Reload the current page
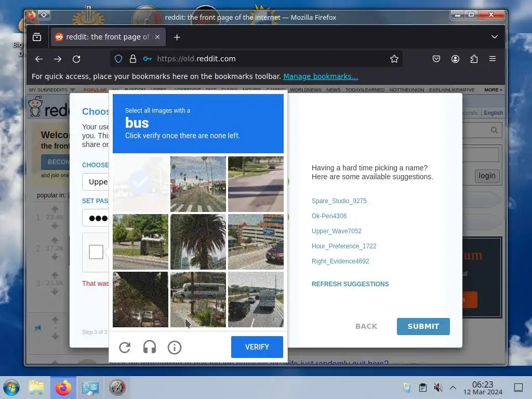The height and width of the screenshot is (399, 532). click(76, 59)
